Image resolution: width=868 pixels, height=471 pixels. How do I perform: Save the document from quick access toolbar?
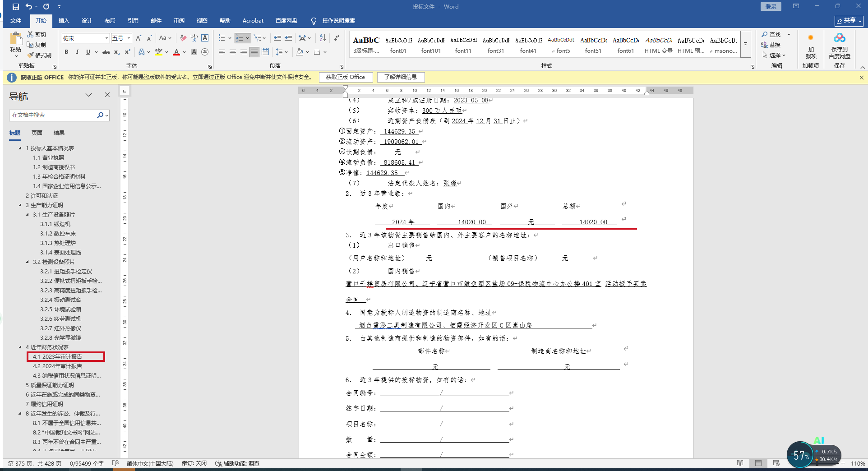[x=16, y=7]
